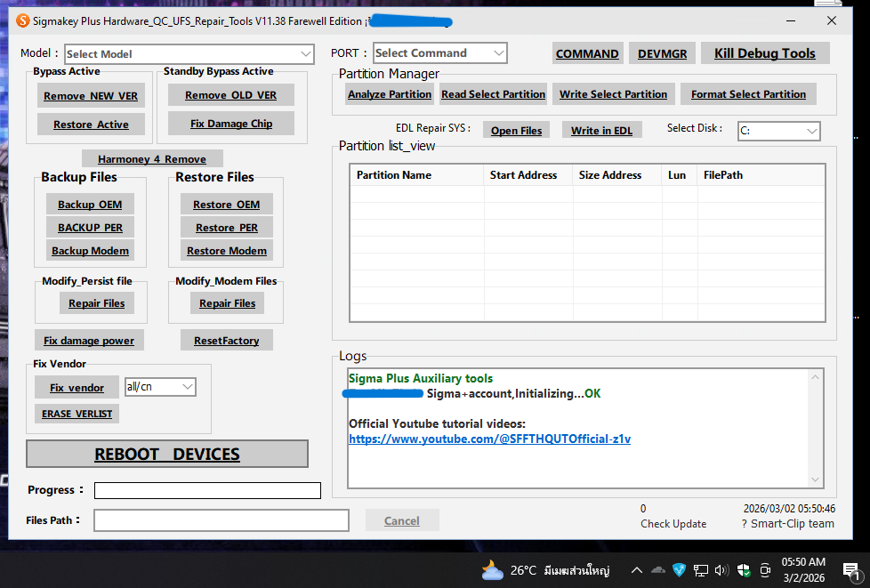The width and height of the screenshot is (870, 588).
Task: Click the Logs scrollbar down arrow
Action: (818, 479)
